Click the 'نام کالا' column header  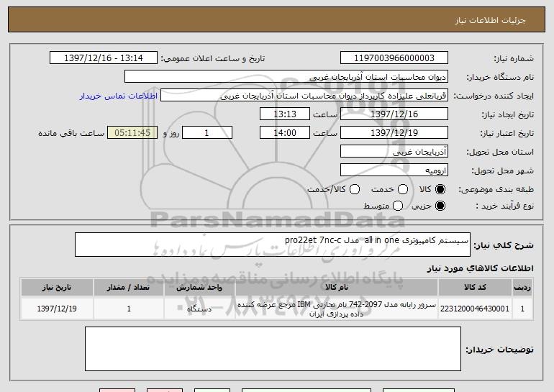point(337,288)
